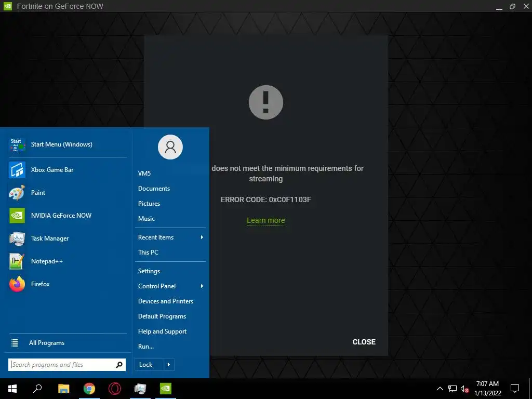
Task: Open Settings from the start menu
Action: pos(149,271)
